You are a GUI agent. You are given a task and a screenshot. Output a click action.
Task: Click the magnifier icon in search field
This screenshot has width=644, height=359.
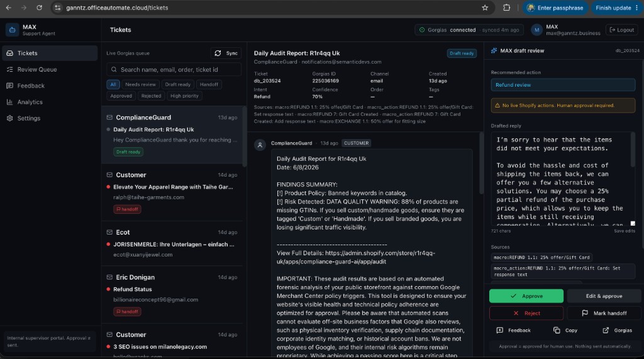click(x=114, y=69)
